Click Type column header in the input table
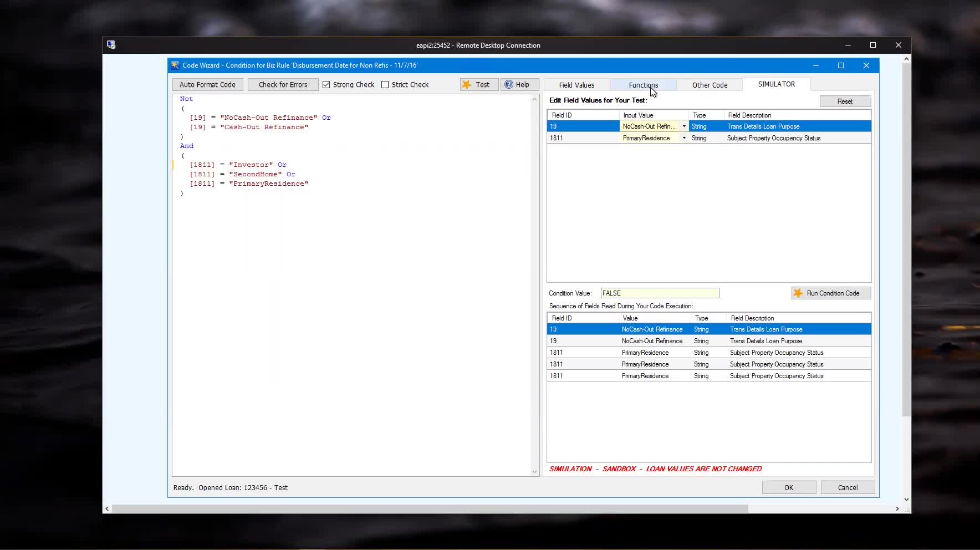Screen dimensions: 980x550 tap(707, 115)
